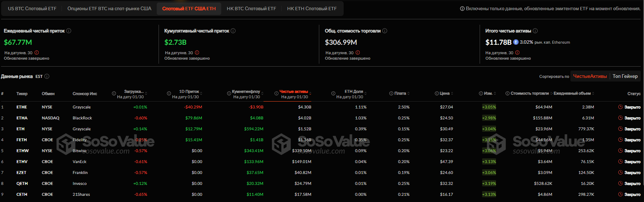Sort table by Ежедневный объем arrows
Viewport: 644px width, 202px height.
tap(593, 94)
